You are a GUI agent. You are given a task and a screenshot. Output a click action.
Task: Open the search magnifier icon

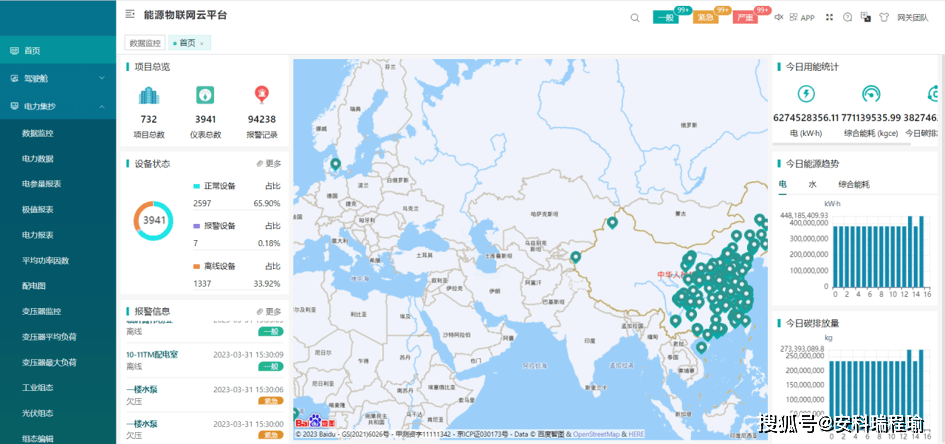pos(635,17)
